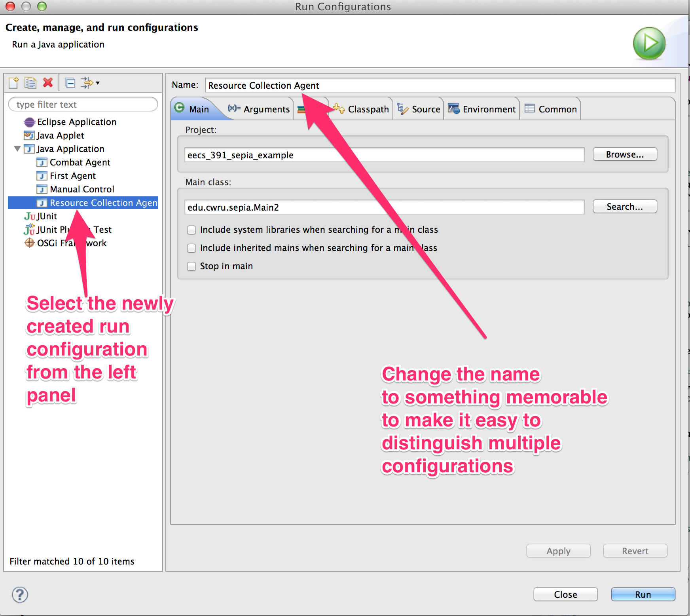Open the Classpath tab
The image size is (690, 616).
[362, 109]
